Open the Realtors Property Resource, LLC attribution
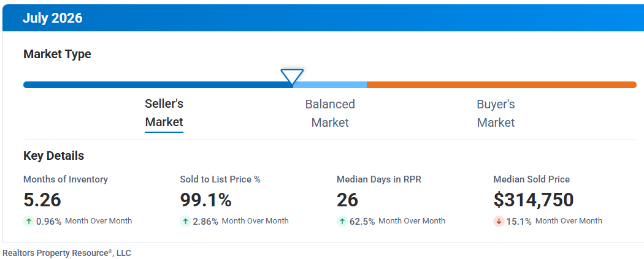 tap(67, 253)
